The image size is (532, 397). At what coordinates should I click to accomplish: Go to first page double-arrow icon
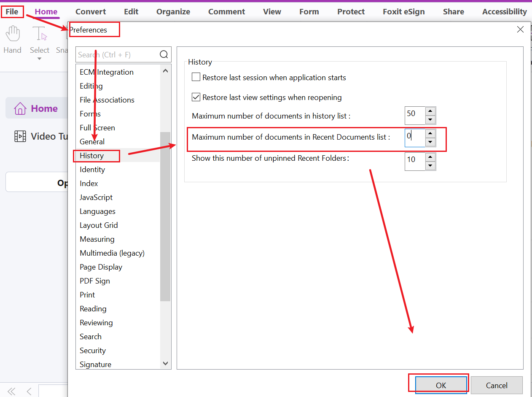pyautogui.click(x=11, y=392)
